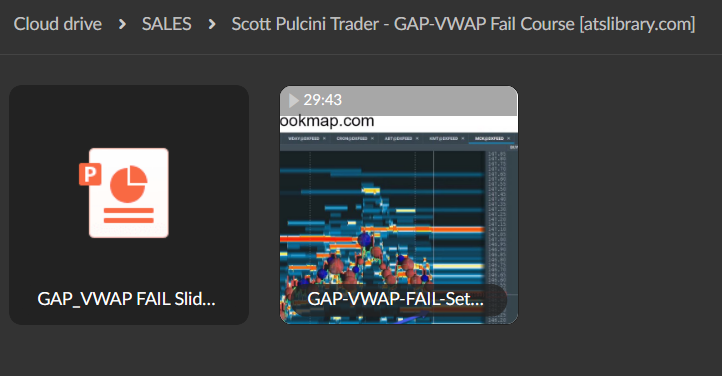Image resolution: width=722 pixels, height=376 pixels.
Task: Go to Cloud drive breadcrumb
Action: click(58, 24)
